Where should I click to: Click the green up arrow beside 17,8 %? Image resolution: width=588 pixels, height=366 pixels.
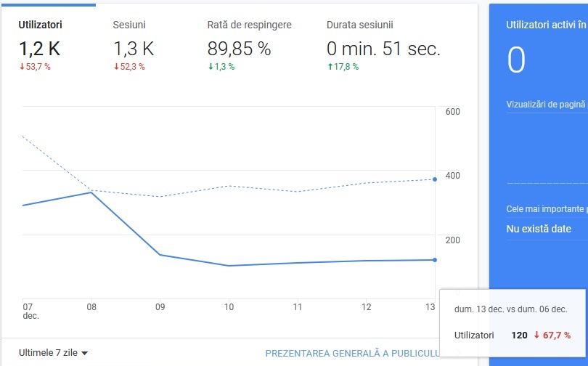330,67
